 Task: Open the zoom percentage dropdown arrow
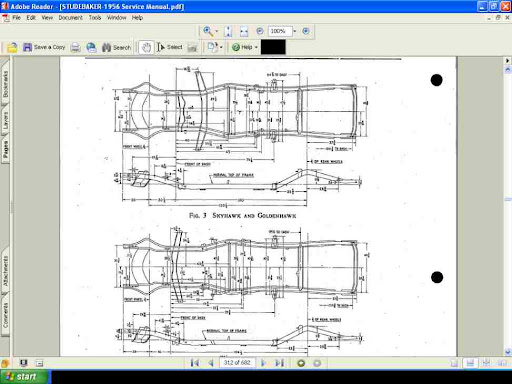(295, 31)
